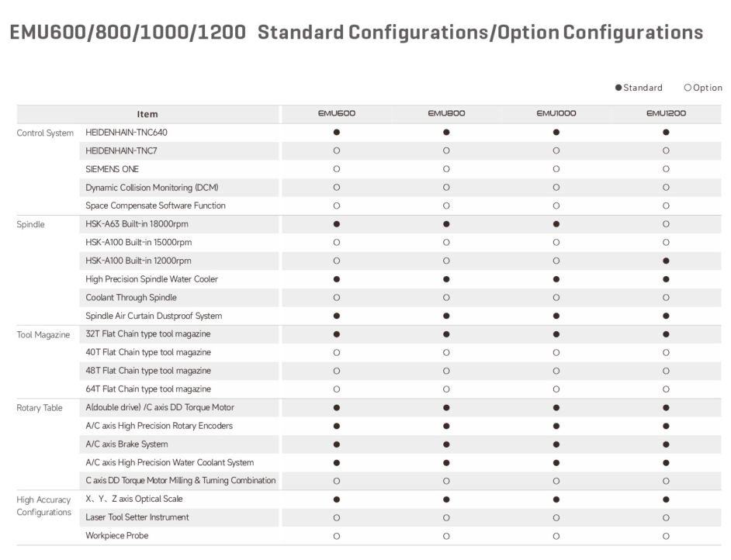Click EMU1200 filled dot for HSK-A100 12000rpm
The width and height of the screenshot is (731, 560).
coord(666,261)
